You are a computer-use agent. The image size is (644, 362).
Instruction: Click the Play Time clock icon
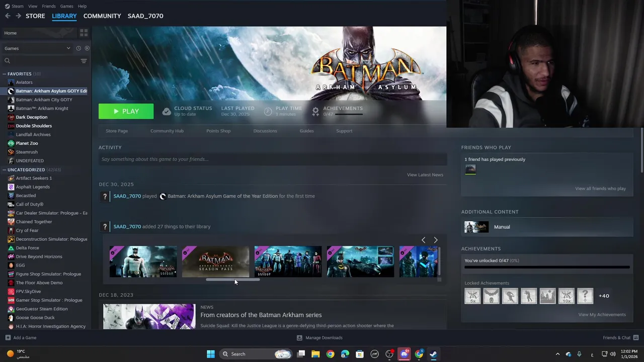[x=268, y=111]
